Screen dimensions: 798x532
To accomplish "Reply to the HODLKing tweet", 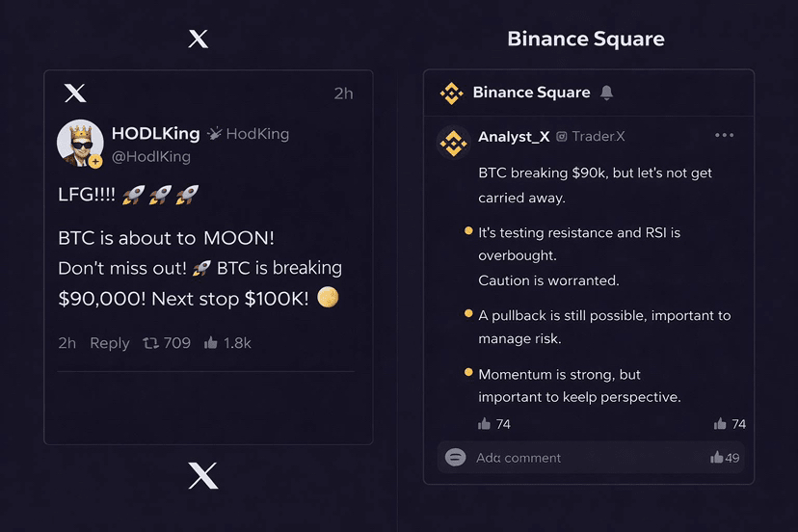I will click(x=109, y=343).
